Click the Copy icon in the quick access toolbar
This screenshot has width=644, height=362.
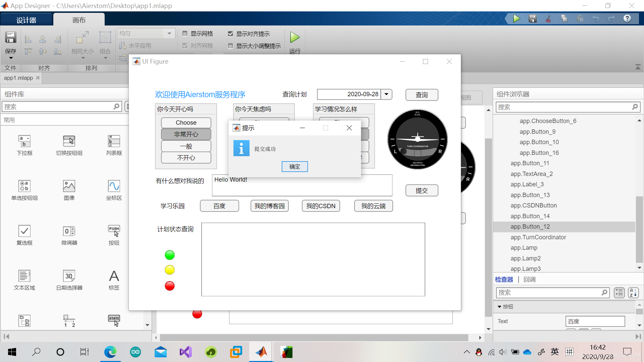click(x=564, y=18)
